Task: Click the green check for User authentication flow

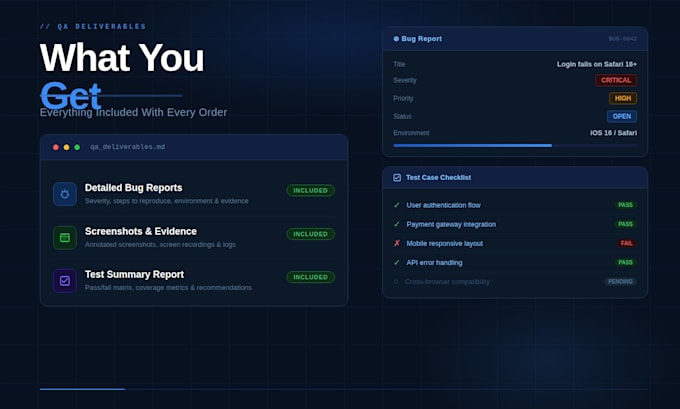Action: click(396, 205)
